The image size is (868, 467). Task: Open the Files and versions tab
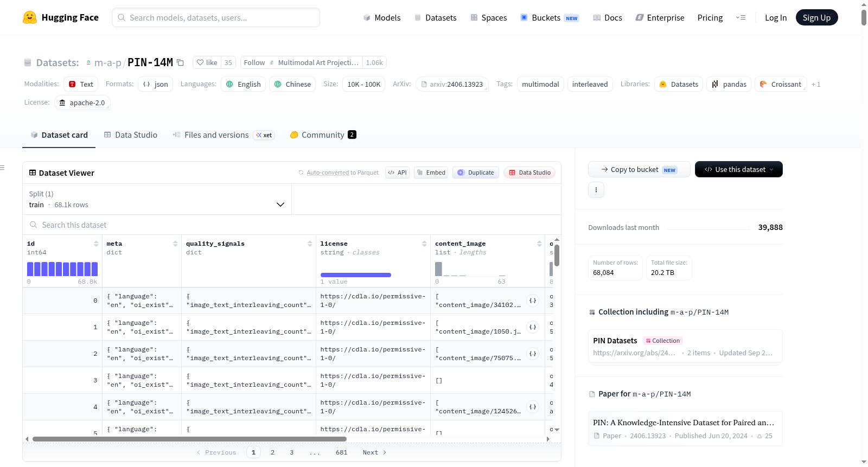(224, 135)
